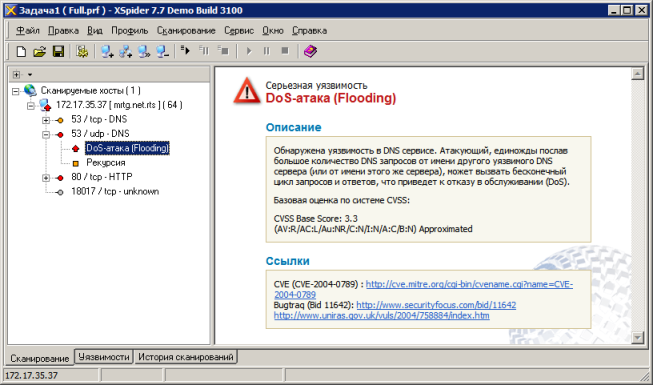Click the single pause scan button
The width and height of the screenshot is (653, 385).
click(267, 51)
